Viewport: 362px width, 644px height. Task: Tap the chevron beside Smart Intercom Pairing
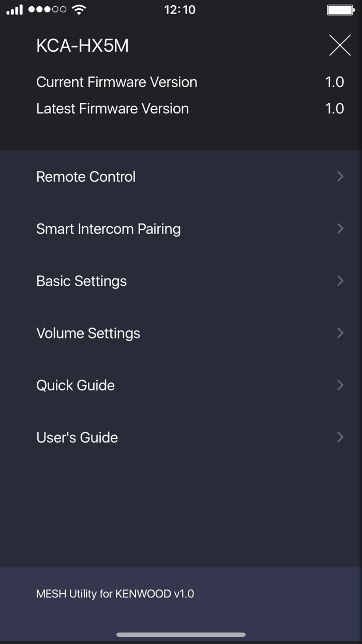point(340,229)
